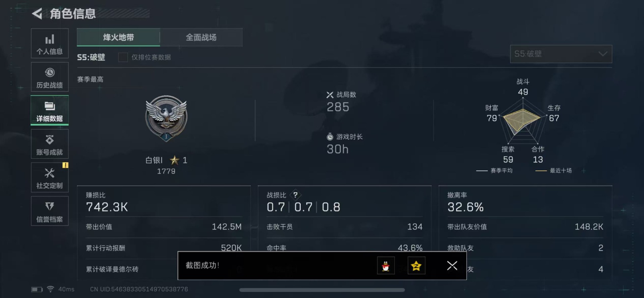Select the 详细数据 sidebar item
Screen dimensions: 644x298
[x=50, y=111]
